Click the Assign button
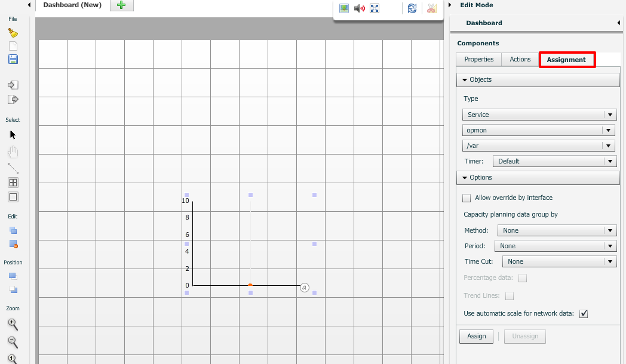This screenshot has height=364, width=626. coord(476,337)
